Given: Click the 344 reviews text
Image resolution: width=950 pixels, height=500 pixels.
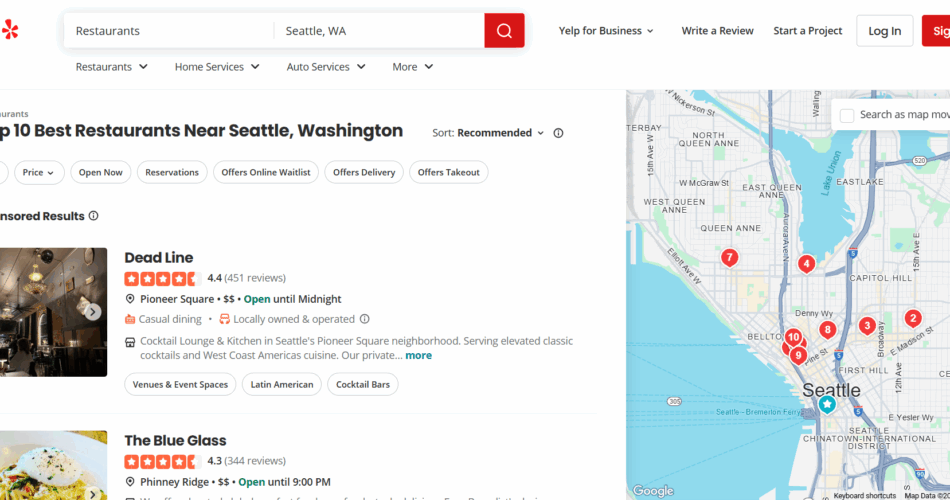Looking at the screenshot, I should (255, 461).
